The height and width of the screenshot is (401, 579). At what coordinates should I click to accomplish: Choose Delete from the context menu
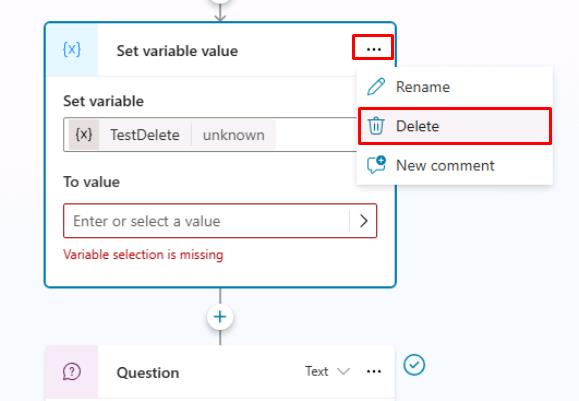point(455,126)
